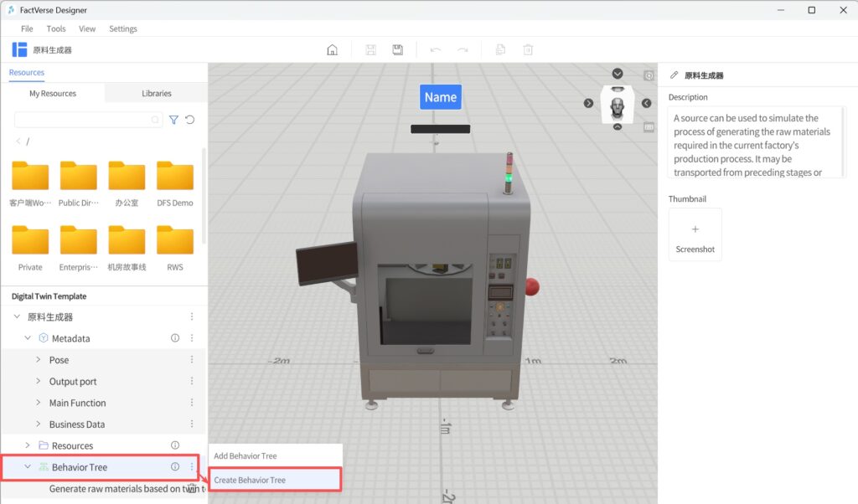Screen dimensions: 858x504
Task: Collapse the Metadata tree node
Action: pos(28,338)
